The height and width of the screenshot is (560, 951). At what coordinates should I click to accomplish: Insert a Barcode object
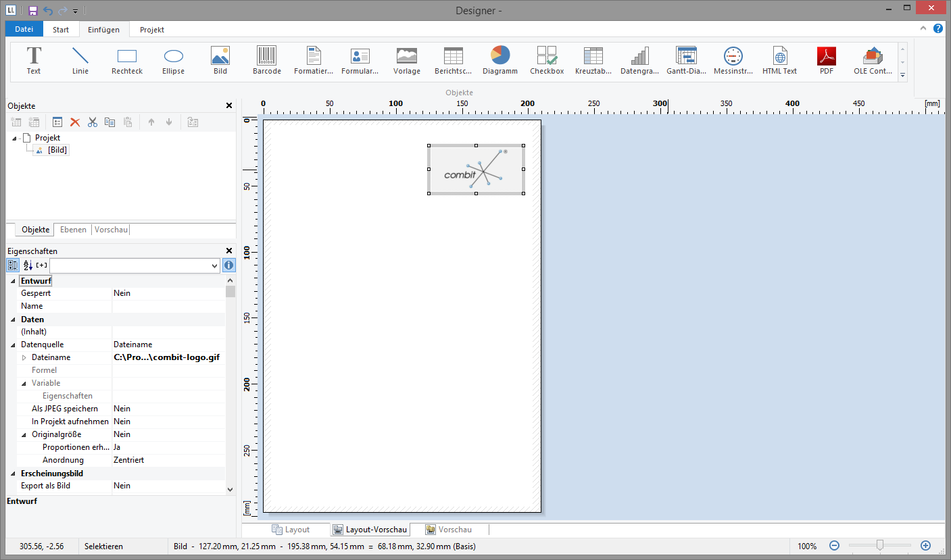tap(266, 60)
